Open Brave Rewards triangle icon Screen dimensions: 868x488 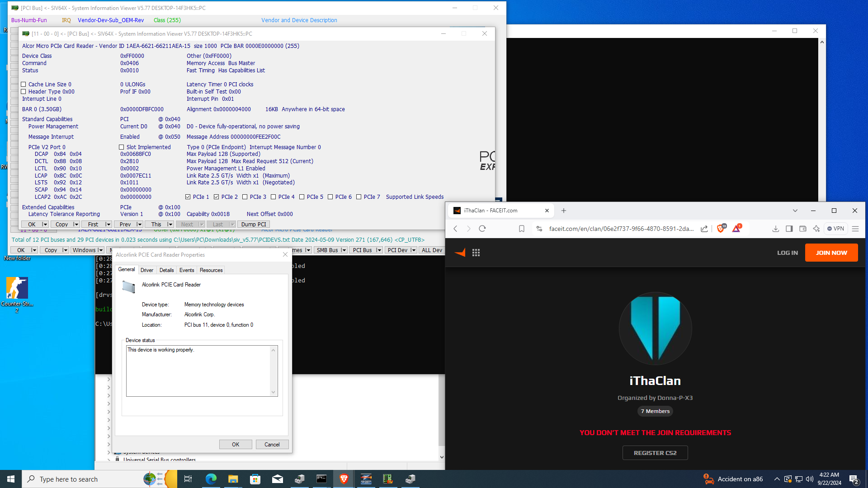tap(736, 229)
